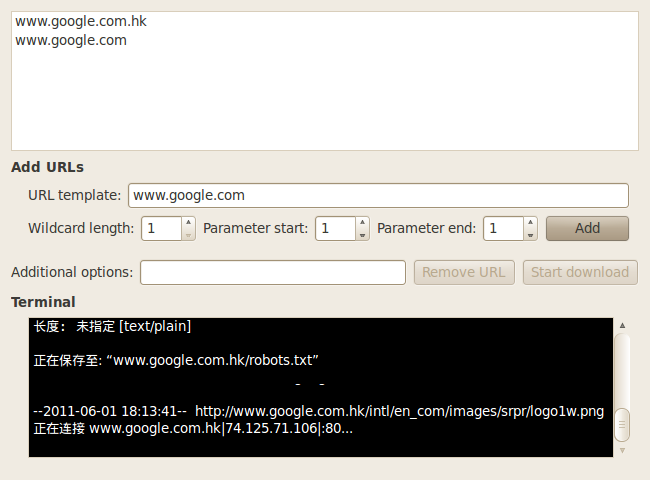Click the Terminal scrollbar thumb
650x480 pixels.
pyautogui.click(x=622, y=425)
